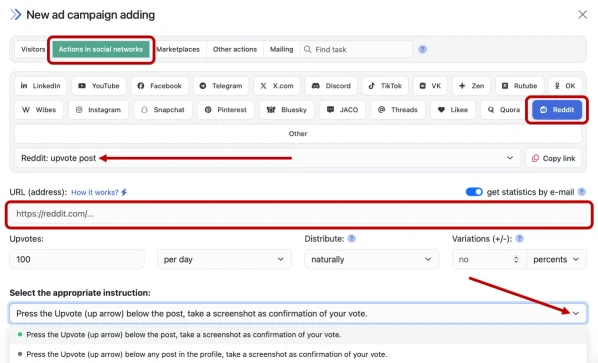Choose the Zen network button
Viewport: 598px width, 363px height.
471,86
